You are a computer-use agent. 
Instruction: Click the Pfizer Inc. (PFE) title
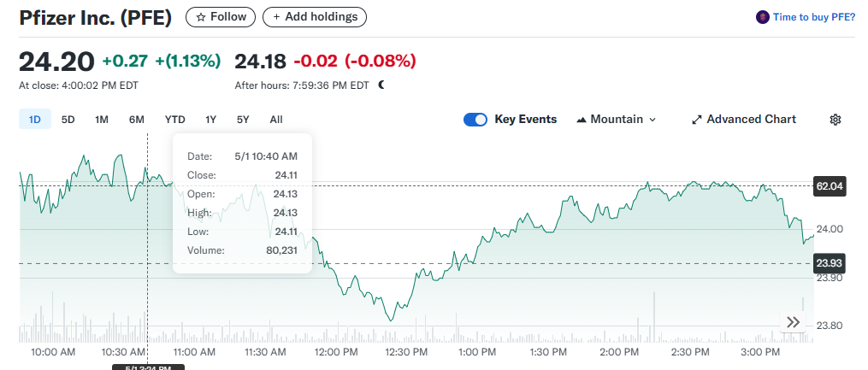tap(95, 18)
